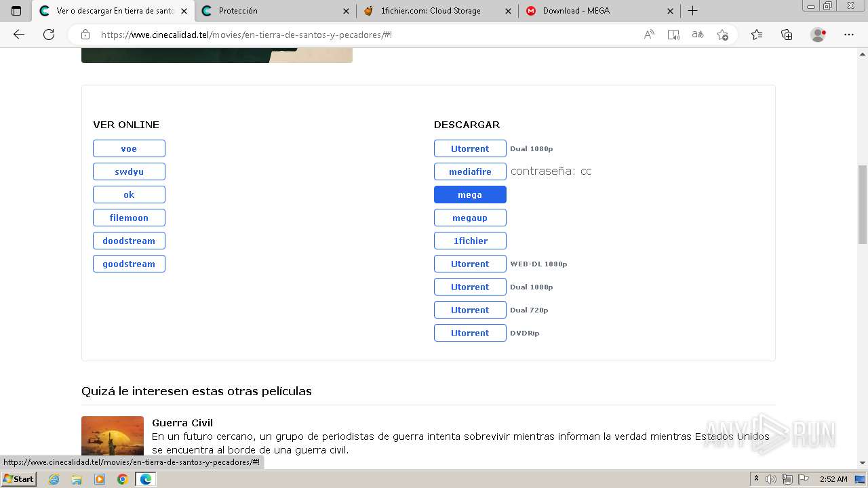Image resolution: width=868 pixels, height=488 pixels.
Task: Click the address bar URL field
Action: [x=366, y=35]
